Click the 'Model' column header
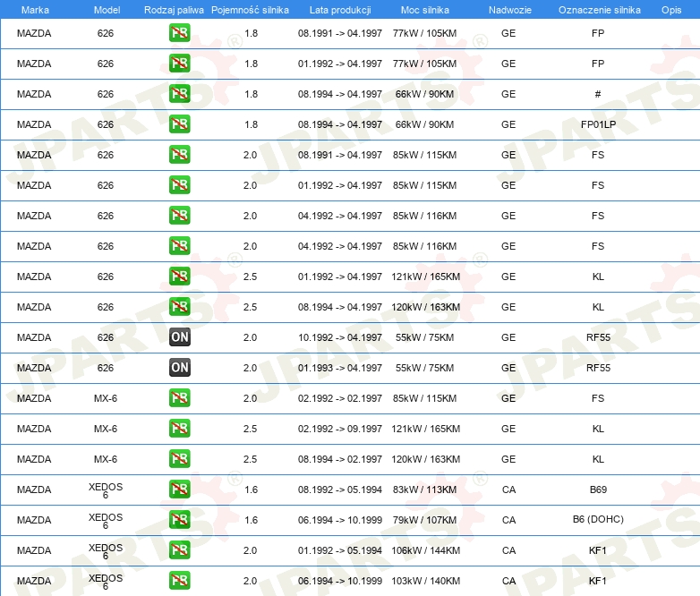 (107, 10)
